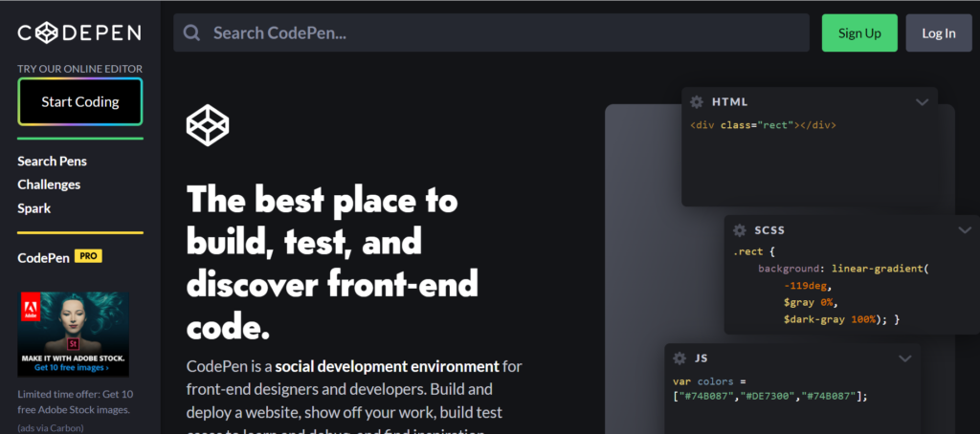Image resolution: width=980 pixels, height=434 pixels.
Task: Click the SCSS panel title
Action: [769, 230]
